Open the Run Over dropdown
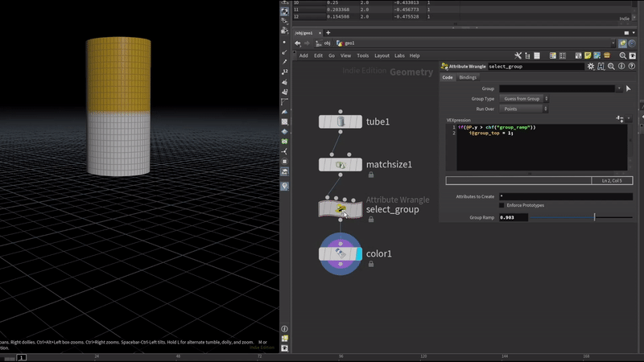This screenshot has width=644, height=362. [x=524, y=109]
